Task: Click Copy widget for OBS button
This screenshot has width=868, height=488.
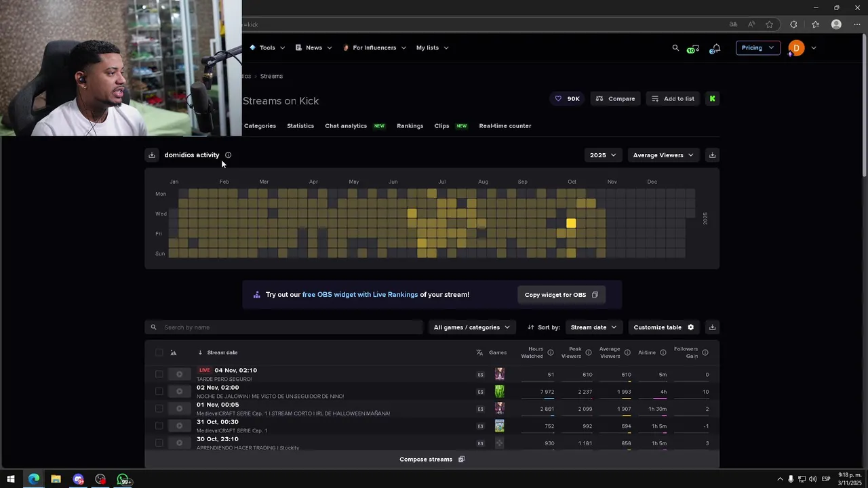Action: (561, 295)
